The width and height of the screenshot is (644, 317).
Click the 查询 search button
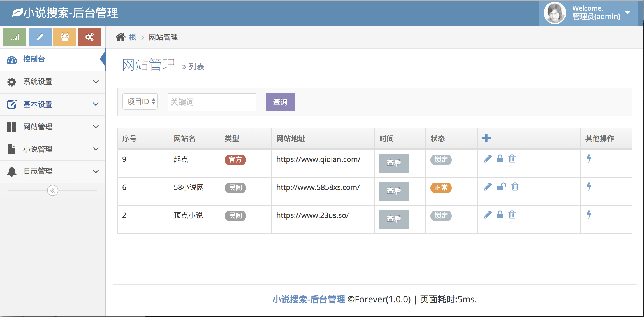280,102
